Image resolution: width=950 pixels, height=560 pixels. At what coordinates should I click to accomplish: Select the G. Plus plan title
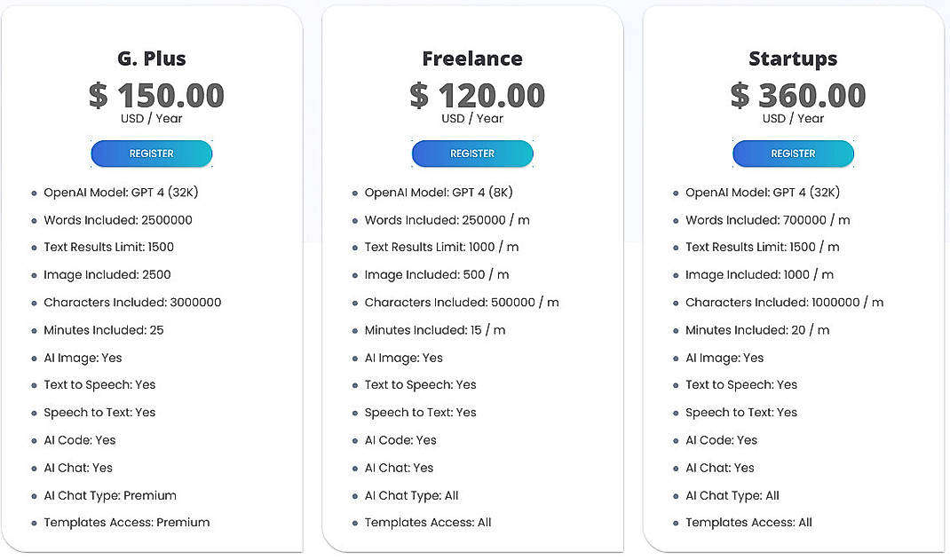coord(151,58)
